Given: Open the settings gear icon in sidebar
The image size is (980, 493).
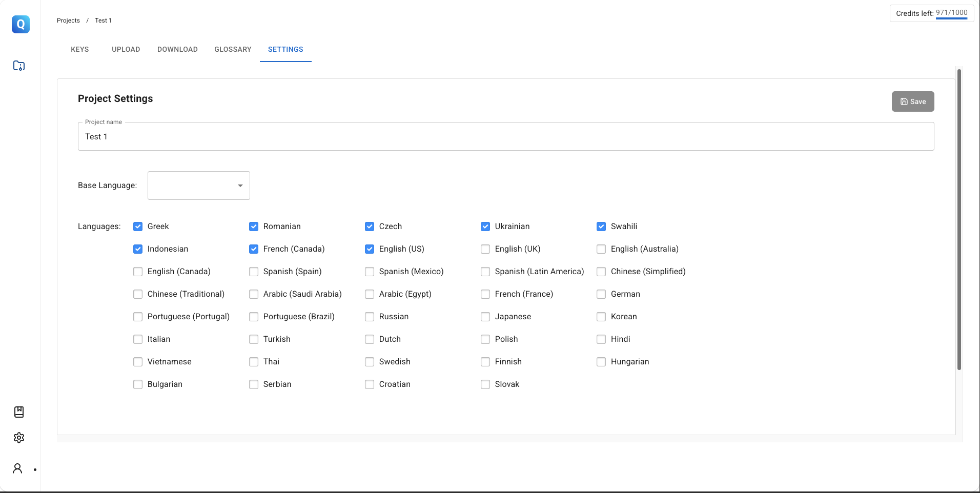Looking at the screenshot, I should click(19, 438).
